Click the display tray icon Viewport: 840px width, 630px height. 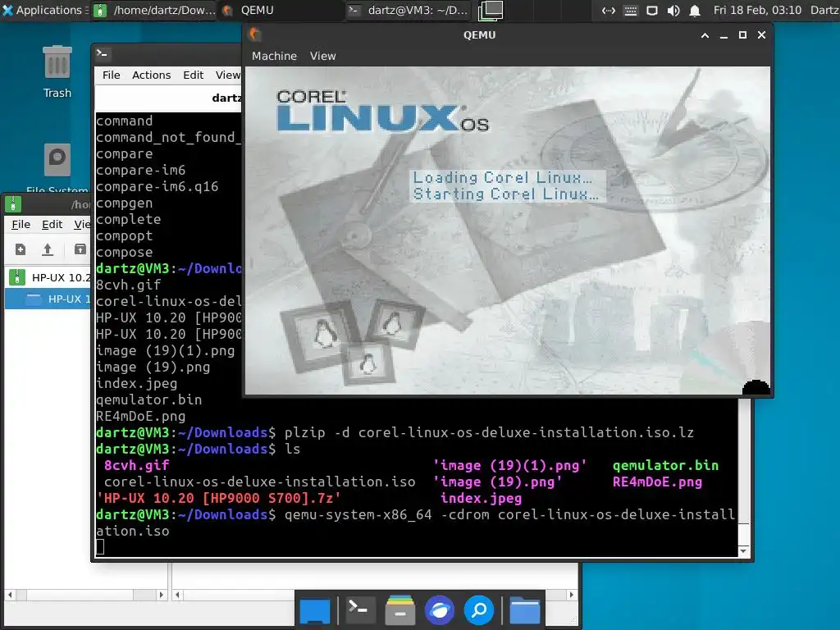(652, 10)
